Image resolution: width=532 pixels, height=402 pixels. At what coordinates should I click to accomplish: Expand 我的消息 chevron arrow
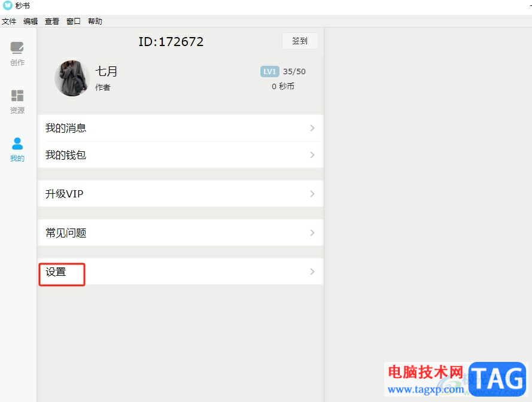[x=312, y=128]
